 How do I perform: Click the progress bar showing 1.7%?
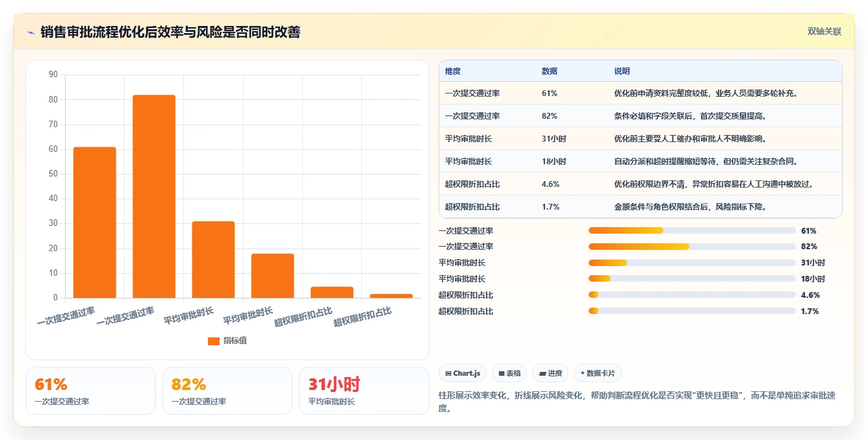(x=692, y=311)
